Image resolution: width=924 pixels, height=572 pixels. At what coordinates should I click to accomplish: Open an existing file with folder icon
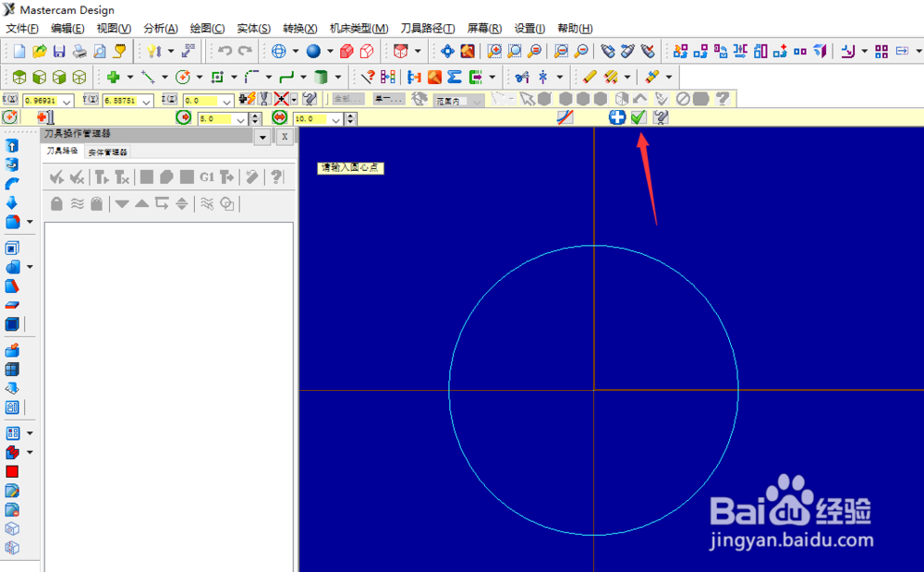40,51
